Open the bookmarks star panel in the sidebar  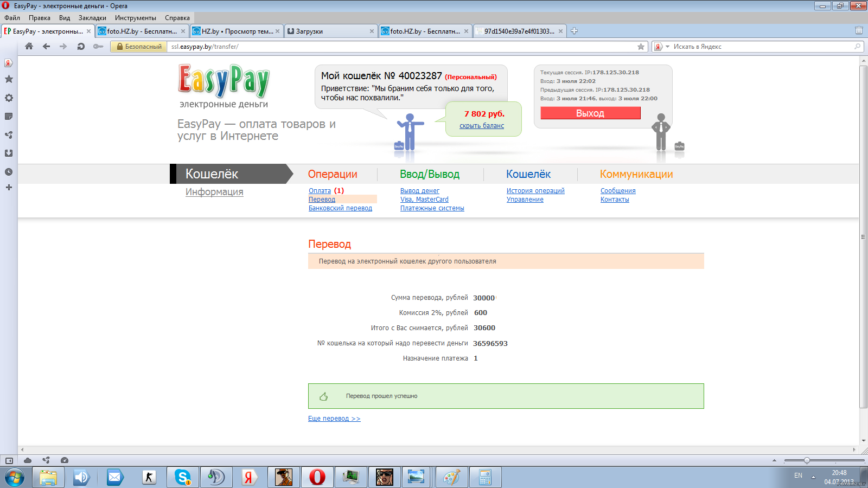point(9,79)
